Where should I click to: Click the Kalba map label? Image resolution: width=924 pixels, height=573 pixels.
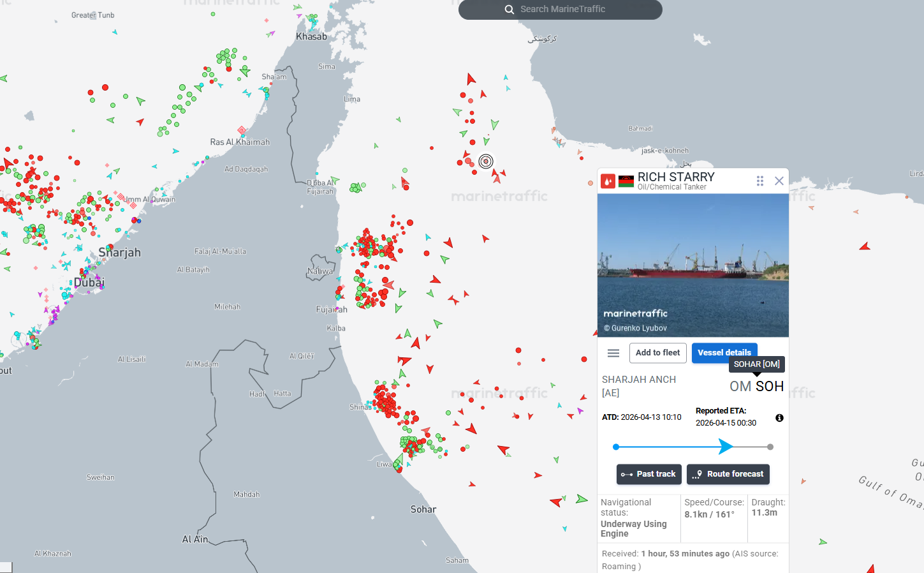(x=336, y=329)
